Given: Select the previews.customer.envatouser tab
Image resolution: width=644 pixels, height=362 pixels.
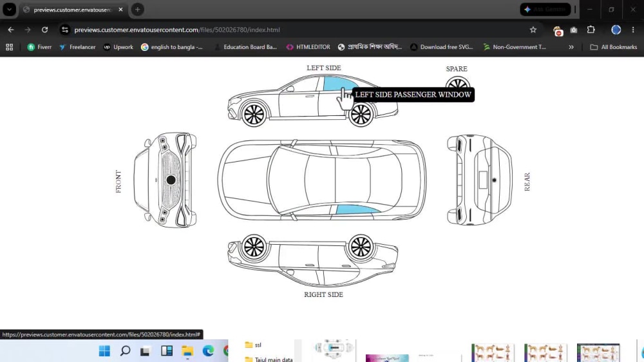Looking at the screenshot, I should [x=72, y=10].
